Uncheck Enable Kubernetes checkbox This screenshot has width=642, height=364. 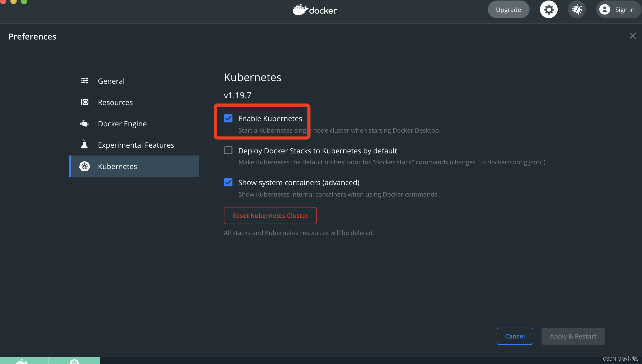(228, 118)
